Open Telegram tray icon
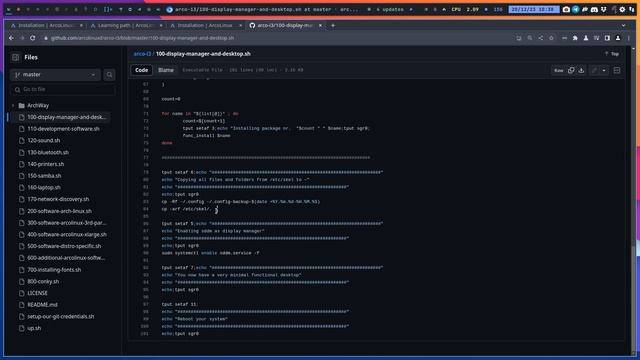This screenshot has width=640, height=360. click(x=576, y=9)
